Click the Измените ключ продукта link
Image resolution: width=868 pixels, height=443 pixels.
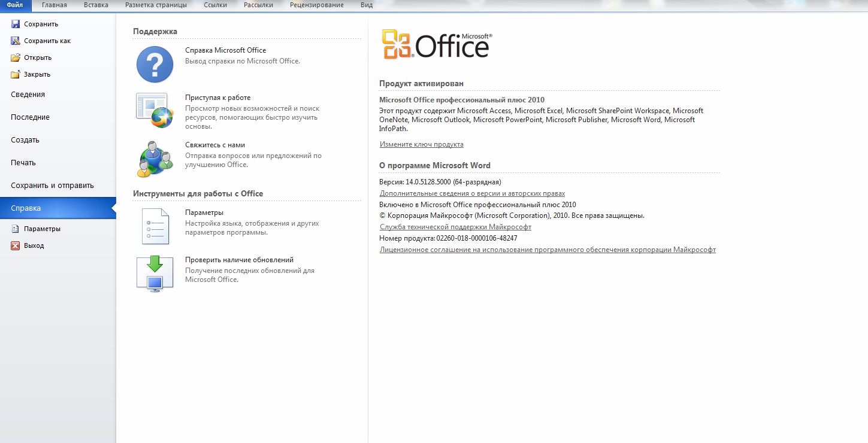click(x=422, y=144)
